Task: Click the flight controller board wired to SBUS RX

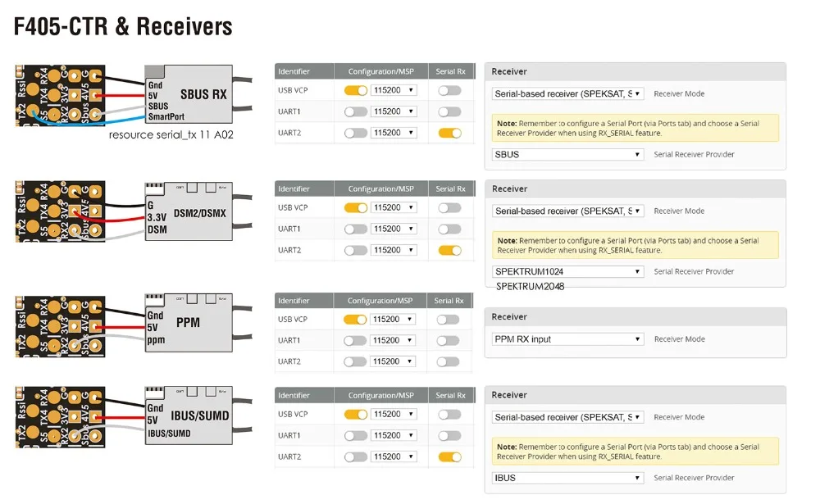Action: pyautogui.click(x=60, y=96)
